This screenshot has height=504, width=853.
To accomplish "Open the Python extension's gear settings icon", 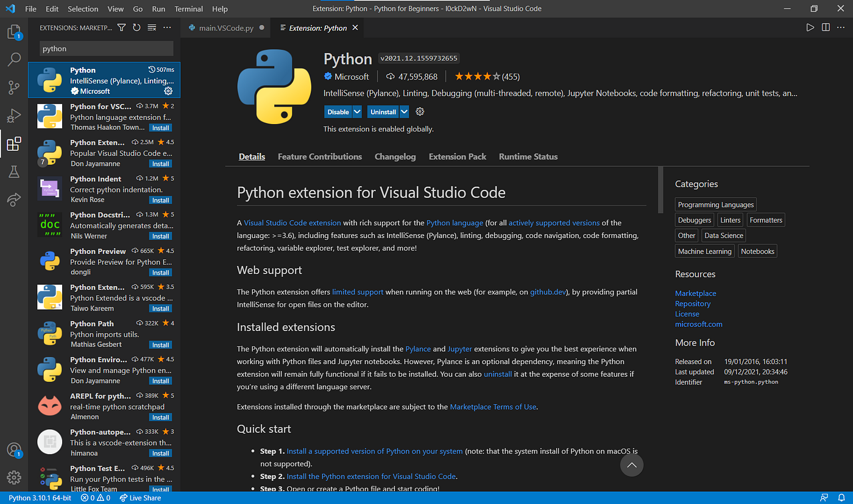I will click(419, 111).
